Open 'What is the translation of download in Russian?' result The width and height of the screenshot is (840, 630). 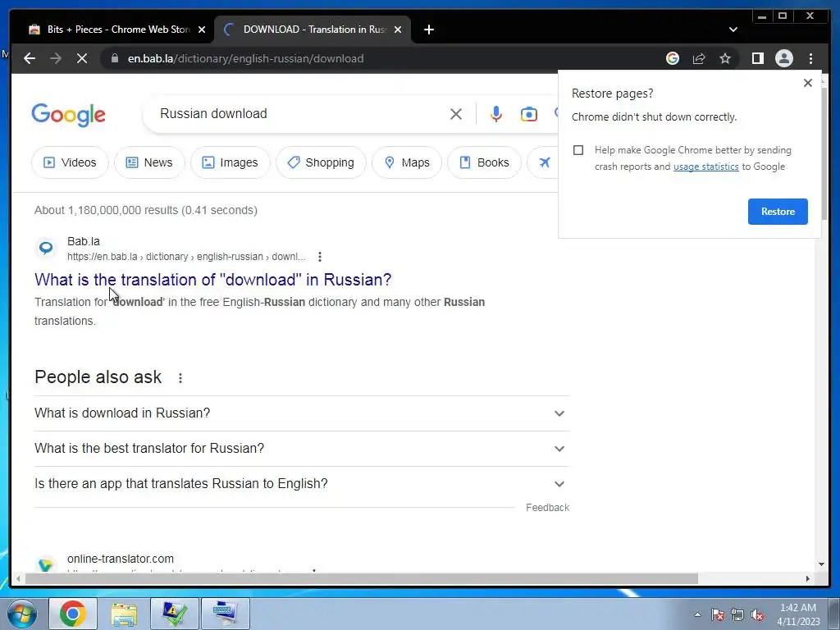tap(213, 280)
